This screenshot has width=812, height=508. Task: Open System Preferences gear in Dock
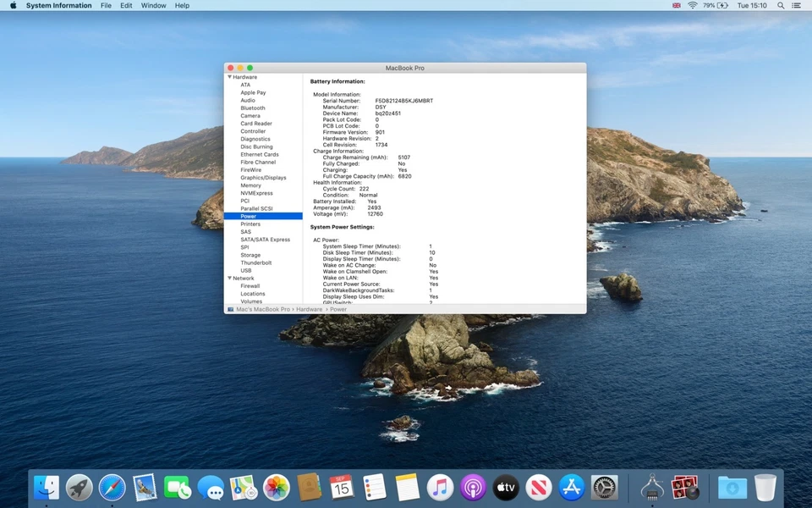tap(604, 488)
